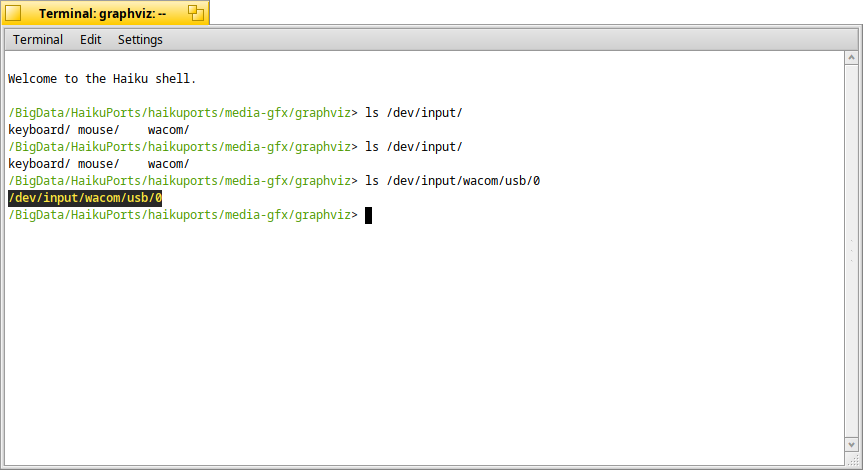Screen dimensions: 863x470
Task: Click the highlighted /dev/input/wacom/usb/0 output
Action: [85, 198]
